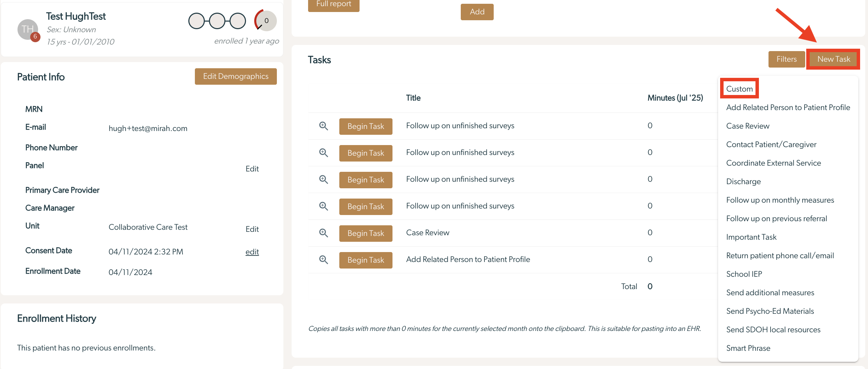The width and height of the screenshot is (868, 369).
Task: Click the first circle in progress tracker
Action: [x=197, y=21]
